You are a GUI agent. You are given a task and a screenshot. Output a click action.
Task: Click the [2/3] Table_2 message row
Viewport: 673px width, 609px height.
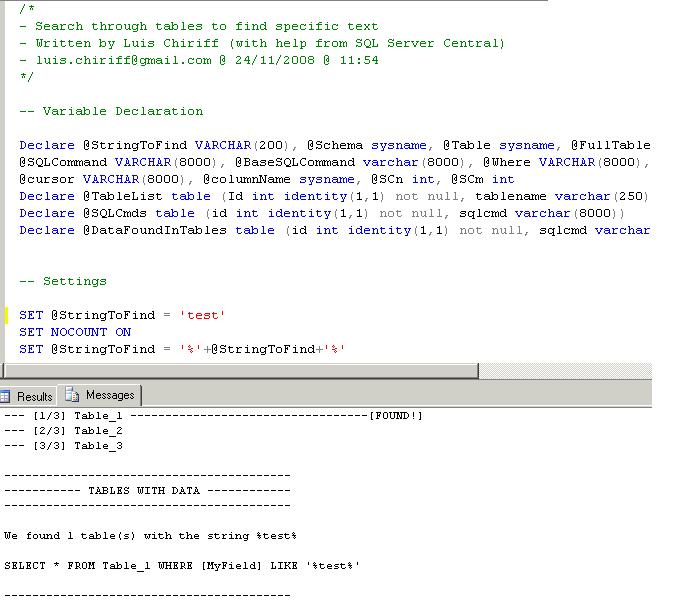pos(64,431)
